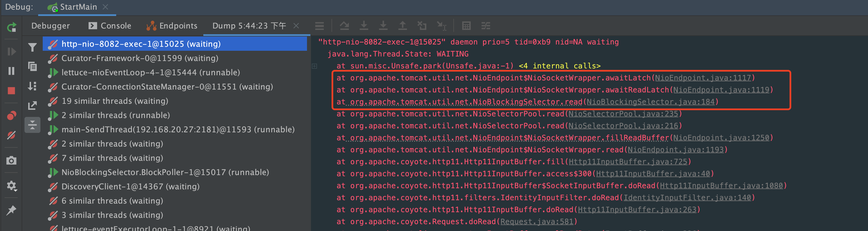Click the Resume Program icon
Viewport: 868px width, 231px height.
coord(11,52)
